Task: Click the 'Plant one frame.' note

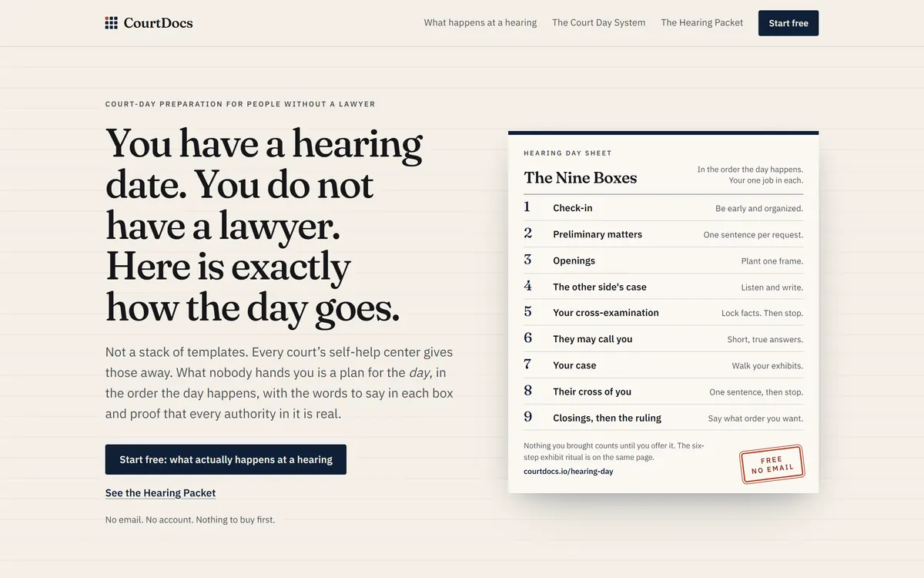Action: coord(772,261)
